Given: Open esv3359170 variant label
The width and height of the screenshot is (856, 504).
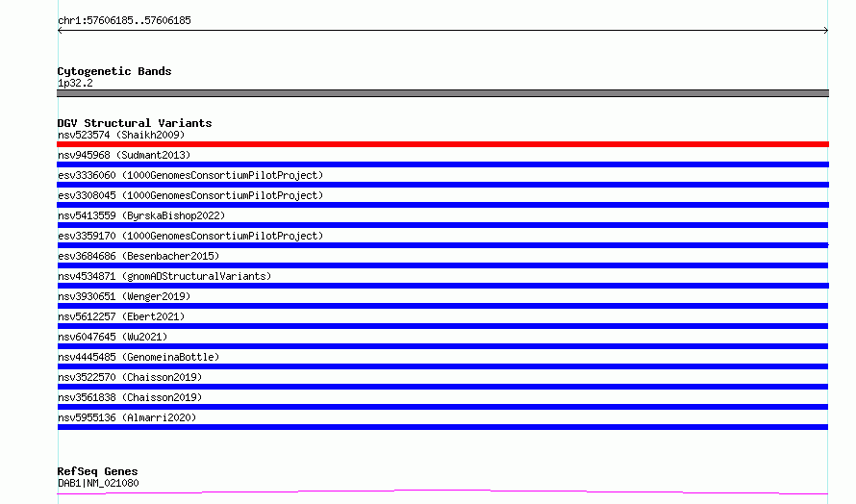Looking at the screenshot, I should pyautogui.click(x=190, y=236).
